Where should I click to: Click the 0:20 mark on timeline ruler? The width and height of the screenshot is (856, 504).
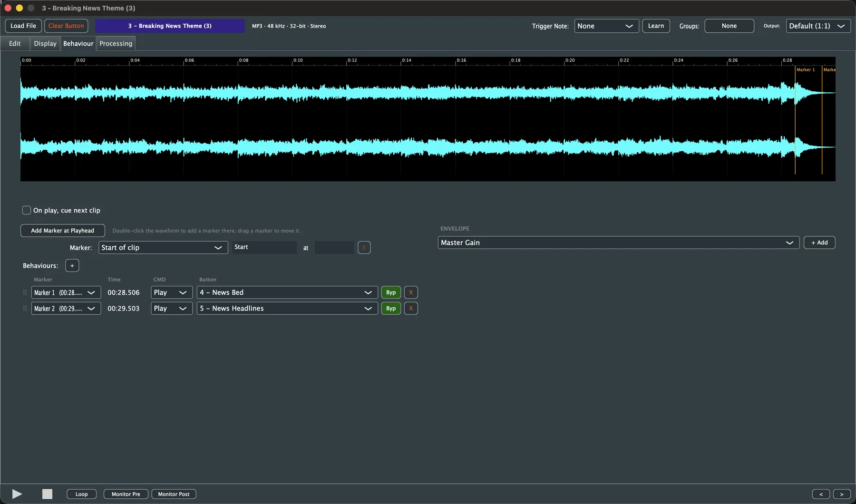point(570,60)
